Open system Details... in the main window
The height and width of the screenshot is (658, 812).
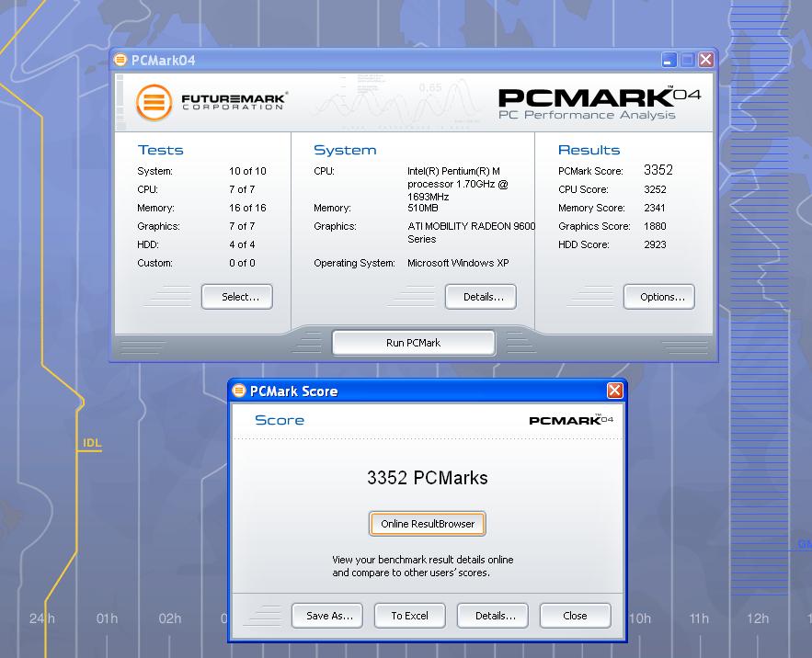click(x=481, y=297)
